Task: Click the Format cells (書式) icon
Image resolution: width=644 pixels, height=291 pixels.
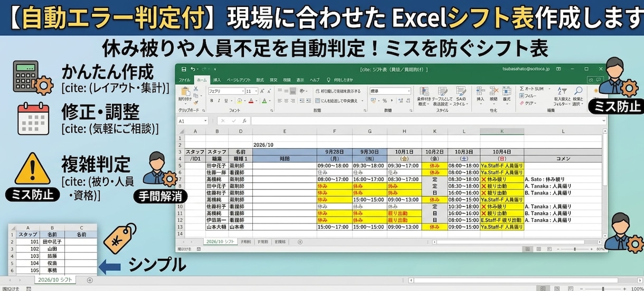Action: (x=507, y=91)
